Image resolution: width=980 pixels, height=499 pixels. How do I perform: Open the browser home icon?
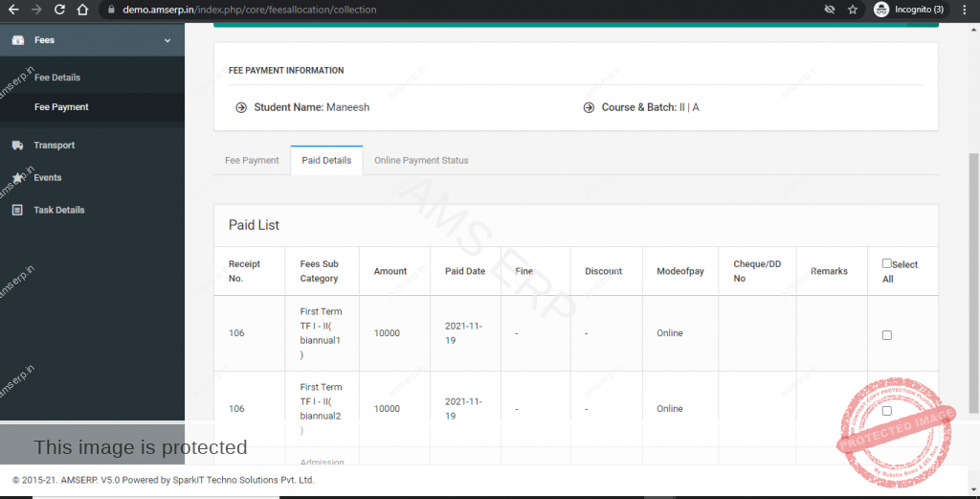tap(82, 10)
